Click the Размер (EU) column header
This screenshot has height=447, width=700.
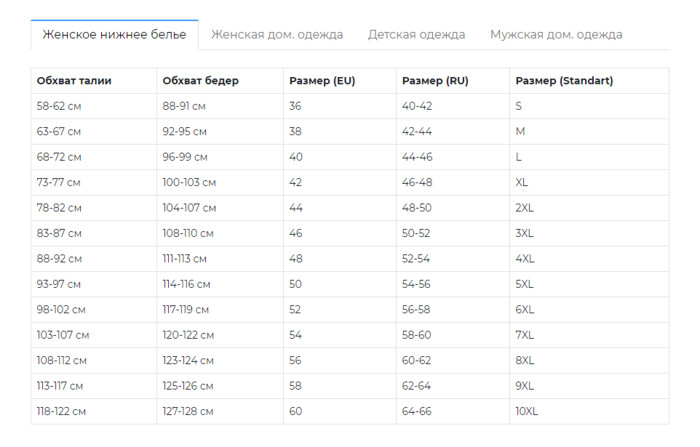(x=321, y=81)
